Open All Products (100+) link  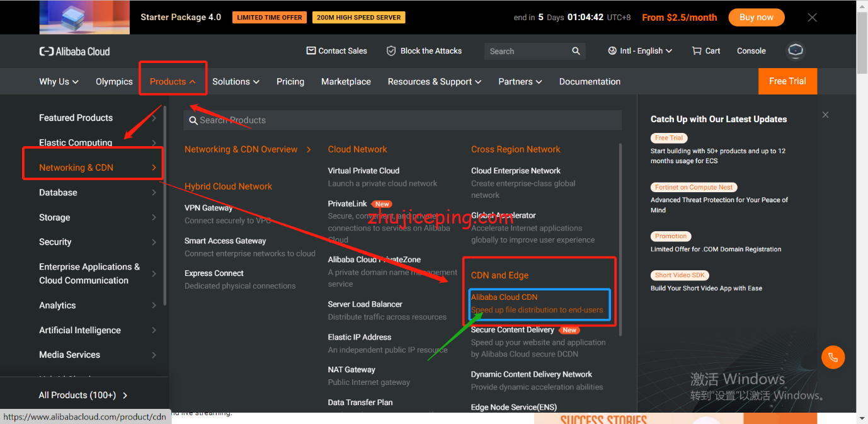pyautogui.click(x=84, y=395)
